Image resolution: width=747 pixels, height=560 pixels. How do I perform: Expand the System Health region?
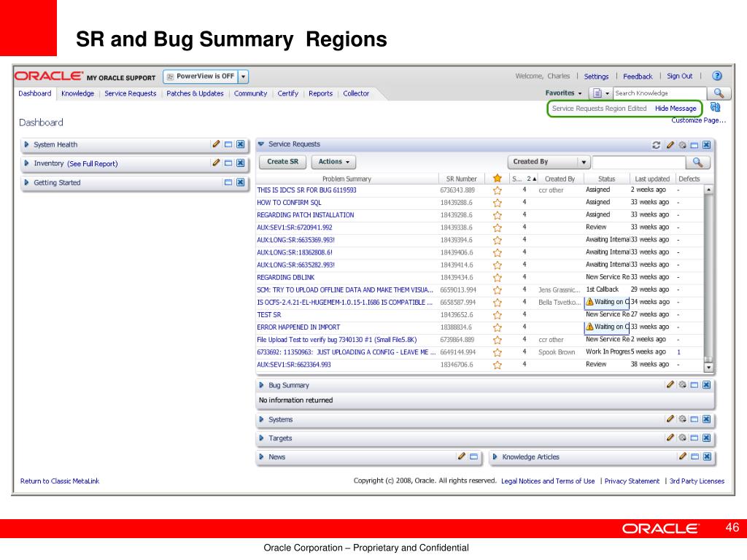click(27, 144)
